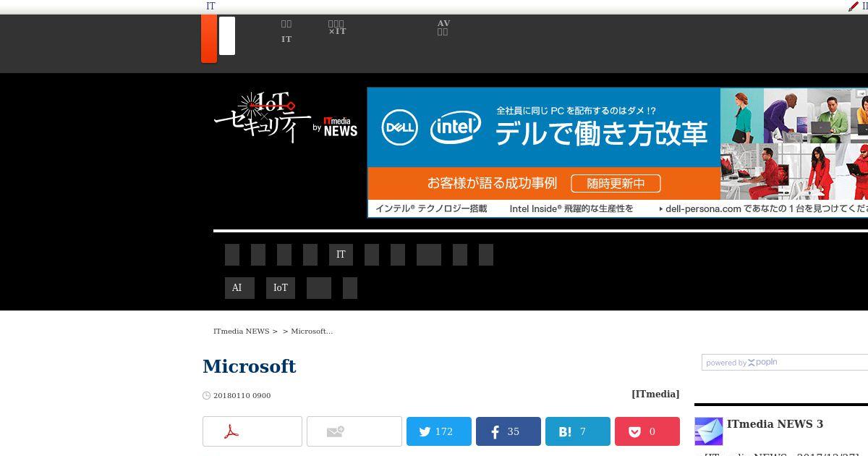Bookmark on Hatena with 7 bookmarks
The height and width of the screenshot is (456, 868).
pos(578,431)
